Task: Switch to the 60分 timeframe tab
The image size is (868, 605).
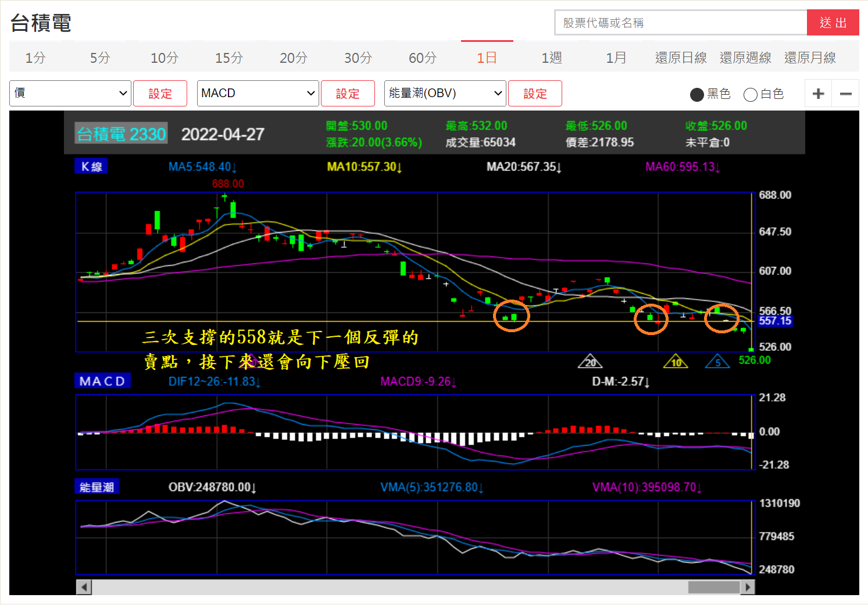Action: (x=423, y=58)
